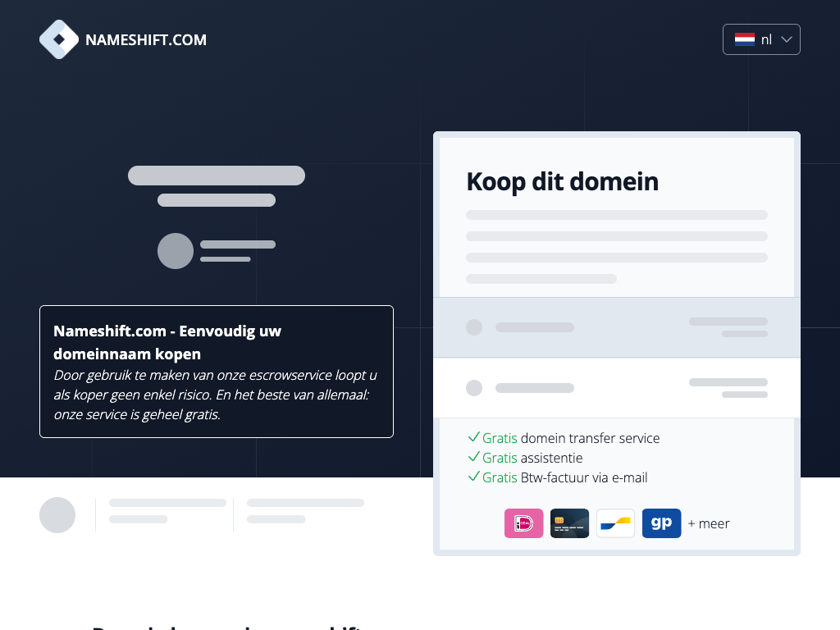Image resolution: width=840 pixels, height=630 pixels.
Task: Select the giropay gp payment icon
Action: tap(662, 523)
